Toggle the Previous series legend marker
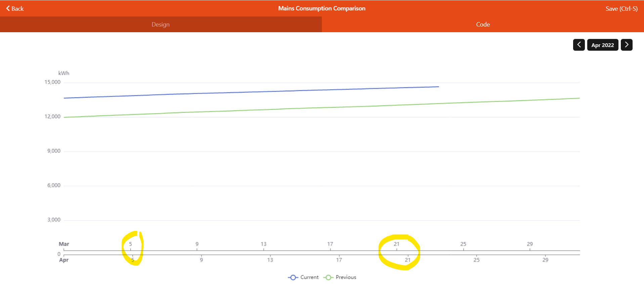This screenshot has width=644, height=284. click(328, 277)
